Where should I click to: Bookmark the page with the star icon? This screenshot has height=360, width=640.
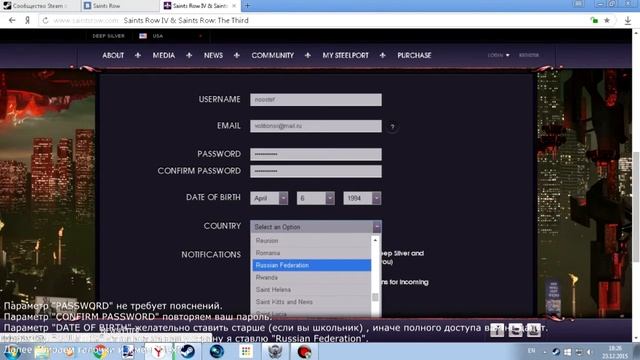(607, 20)
